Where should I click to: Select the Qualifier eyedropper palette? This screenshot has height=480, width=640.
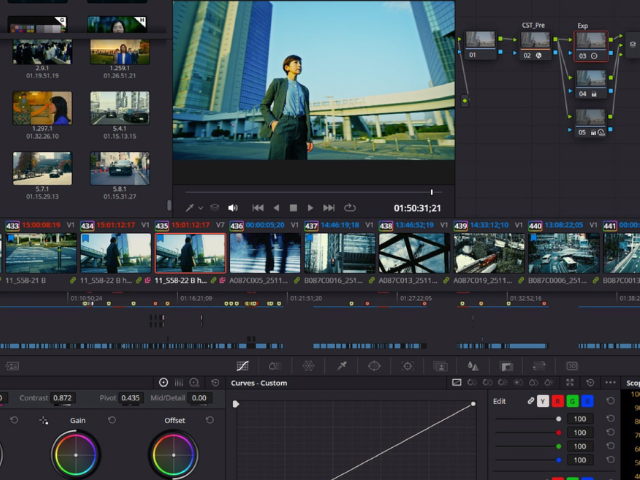[x=342, y=366]
